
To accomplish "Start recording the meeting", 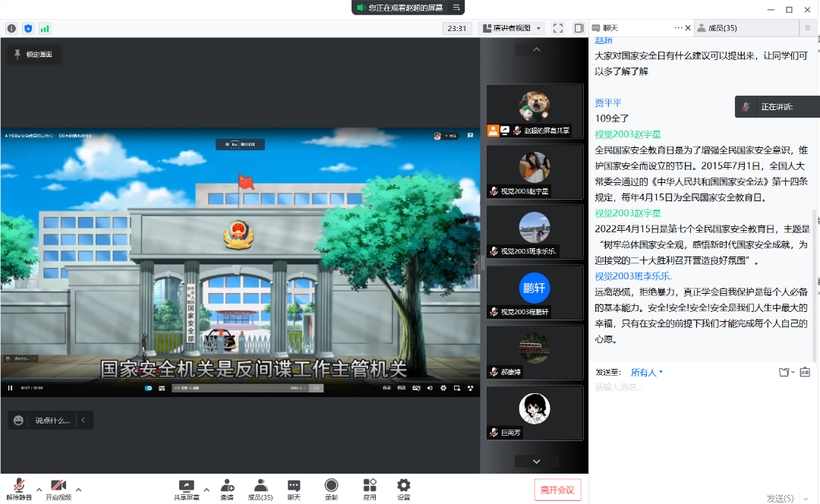I will click(x=331, y=490).
